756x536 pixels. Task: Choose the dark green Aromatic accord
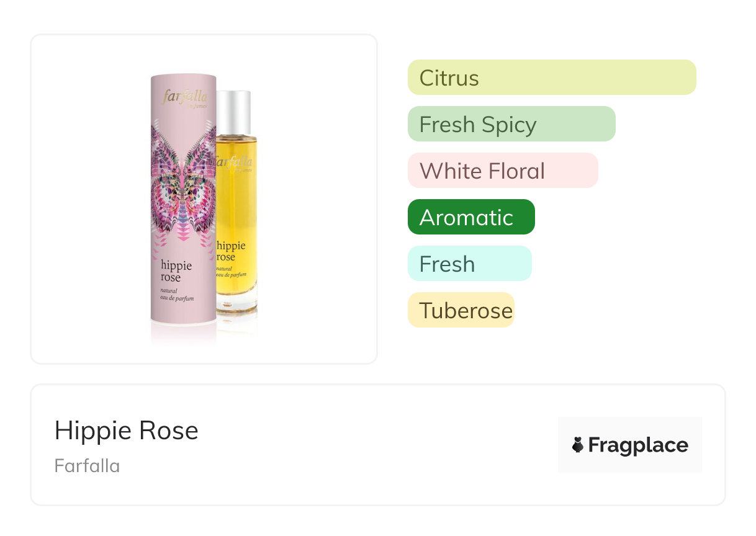(x=470, y=217)
